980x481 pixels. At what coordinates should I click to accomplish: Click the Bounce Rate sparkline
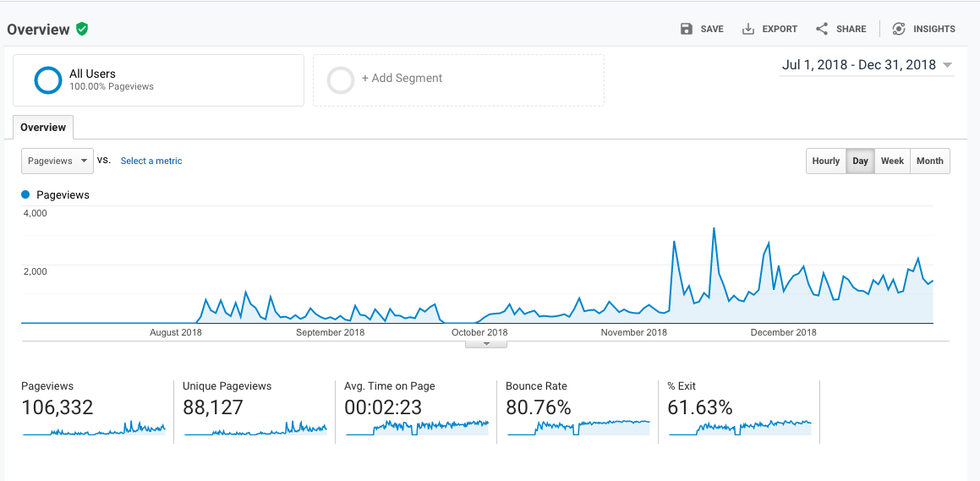point(578,427)
